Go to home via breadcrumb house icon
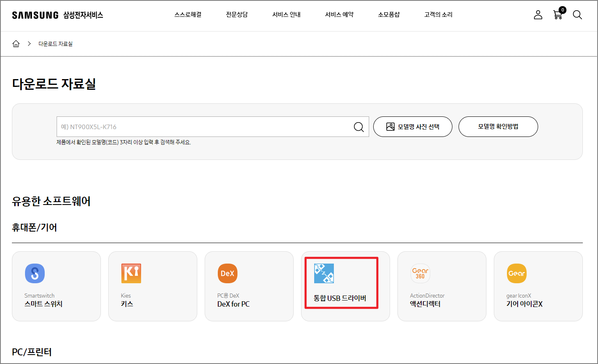 (16, 44)
